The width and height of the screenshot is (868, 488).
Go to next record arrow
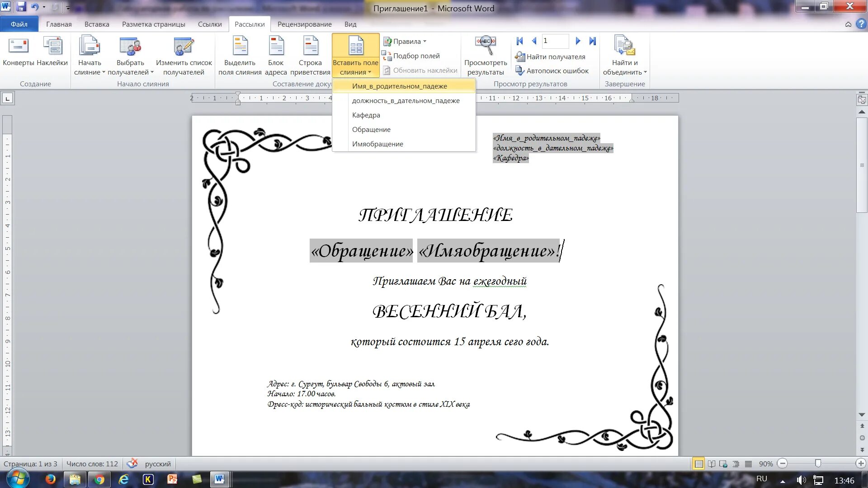click(x=578, y=41)
